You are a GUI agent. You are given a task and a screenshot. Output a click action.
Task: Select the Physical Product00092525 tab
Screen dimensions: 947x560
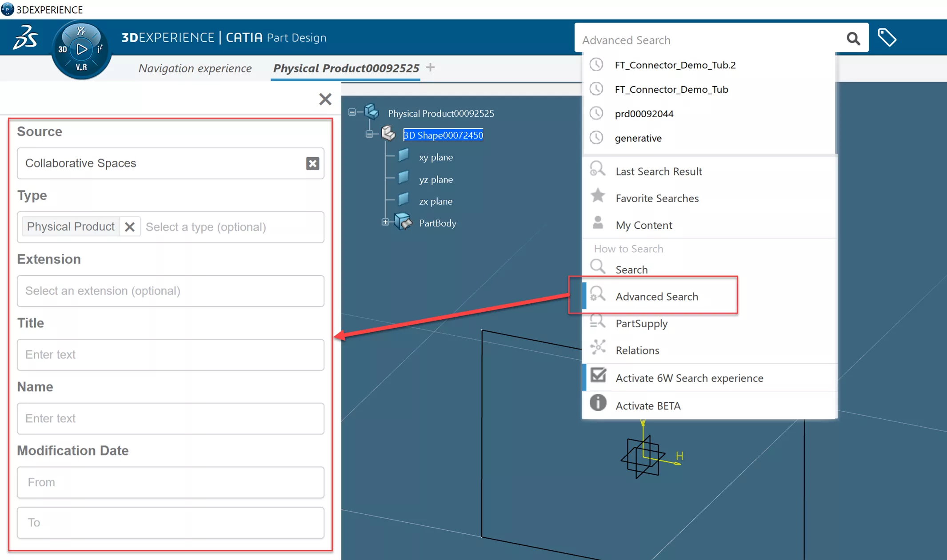(346, 68)
